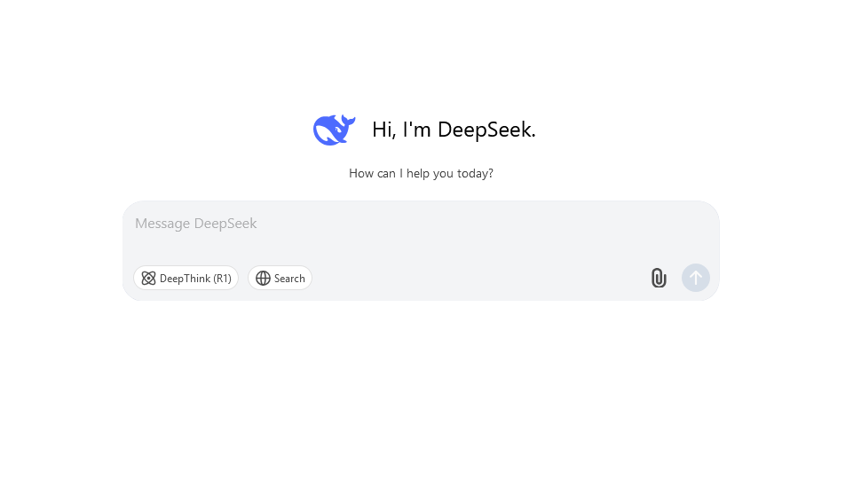Screen dimensions: 861x504
Task: Click the paperclip attach file icon
Action: tap(659, 278)
